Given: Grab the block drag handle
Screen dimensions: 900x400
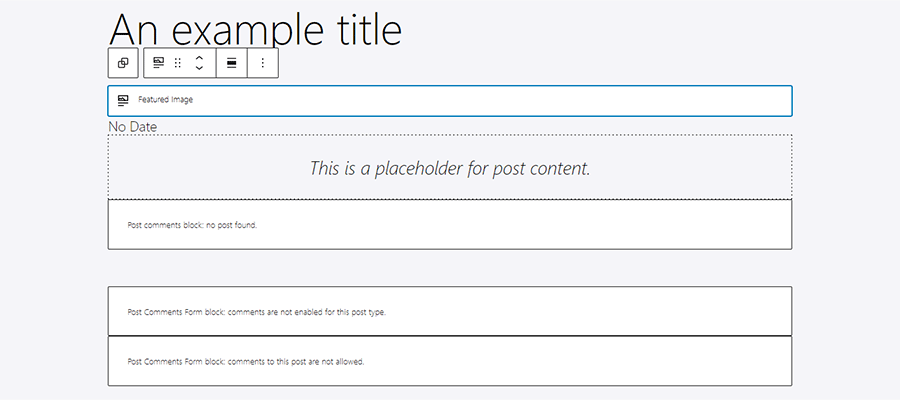Looking at the screenshot, I should pyautogui.click(x=177, y=63).
